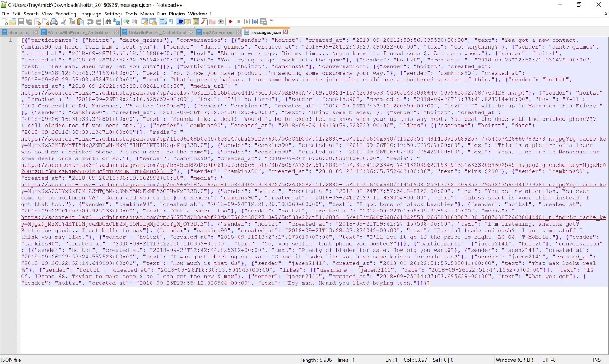Open Find with the binoculars icon
609x364 pixels.
point(109,22)
